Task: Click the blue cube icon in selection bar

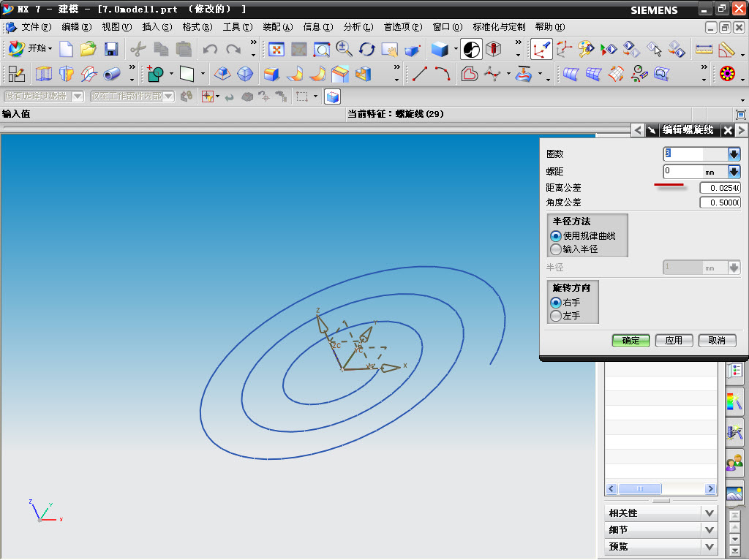Action: coord(333,97)
